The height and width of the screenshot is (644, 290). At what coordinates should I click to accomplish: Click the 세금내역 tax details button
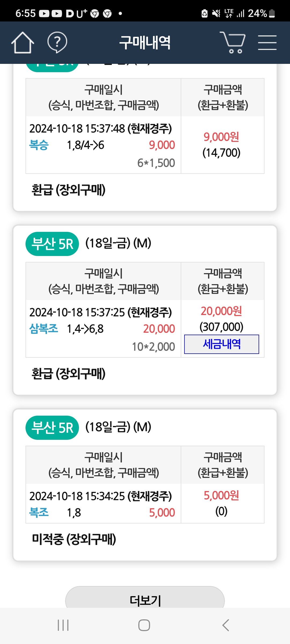click(x=222, y=344)
